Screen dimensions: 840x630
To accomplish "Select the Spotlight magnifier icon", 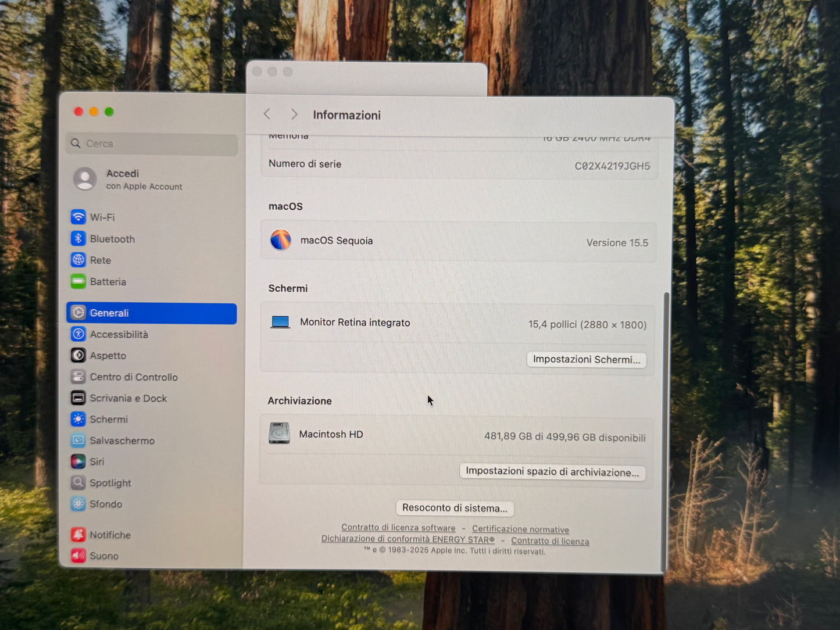I will pos(78,483).
